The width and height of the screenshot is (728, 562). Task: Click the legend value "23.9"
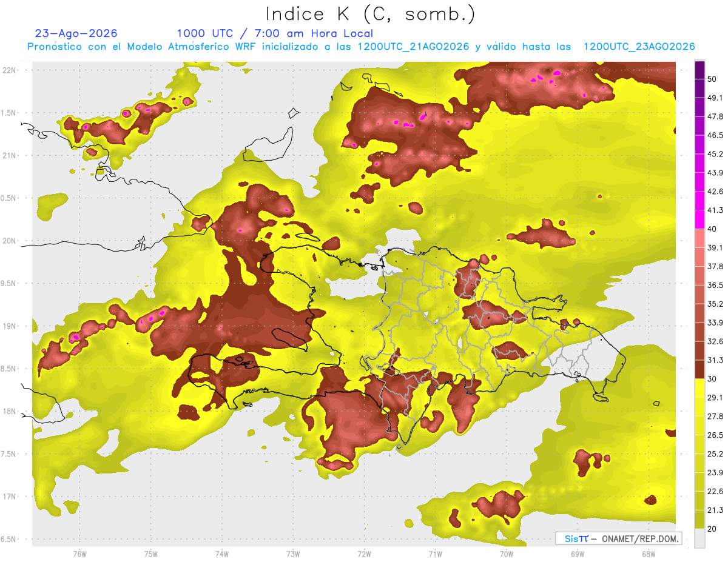(x=715, y=473)
